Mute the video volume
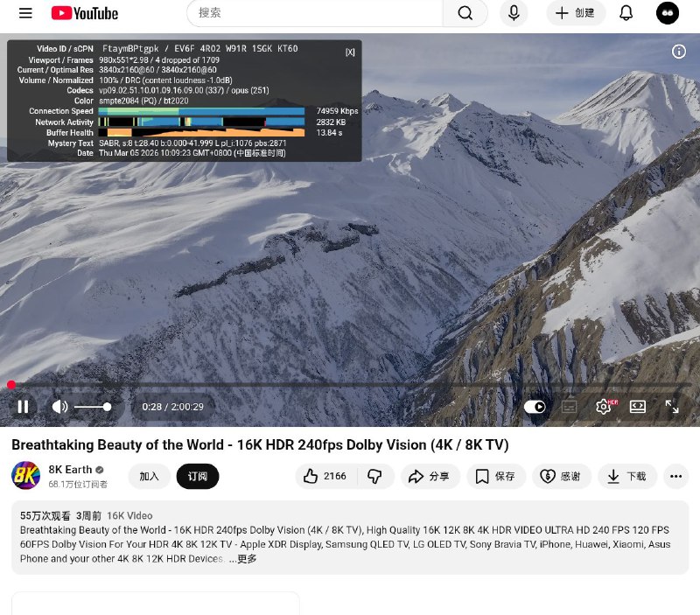700x615 pixels. pyautogui.click(x=59, y=407)
